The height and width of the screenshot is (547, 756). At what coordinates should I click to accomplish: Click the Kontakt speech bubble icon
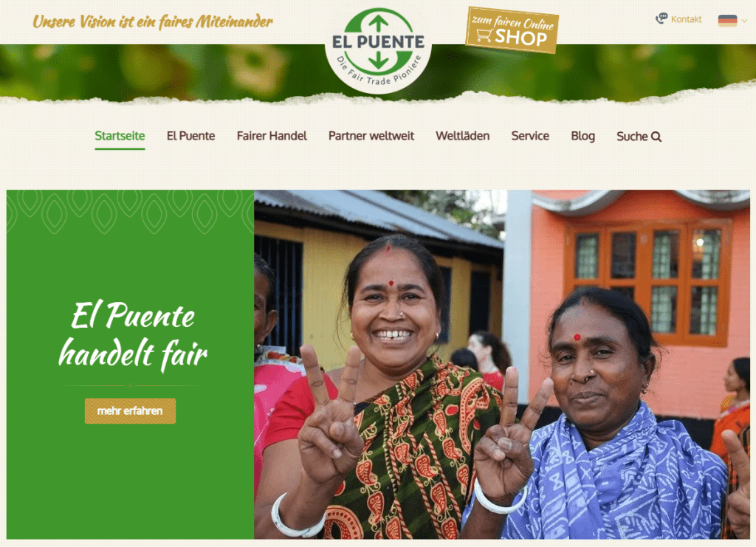[x=661, y=18]
